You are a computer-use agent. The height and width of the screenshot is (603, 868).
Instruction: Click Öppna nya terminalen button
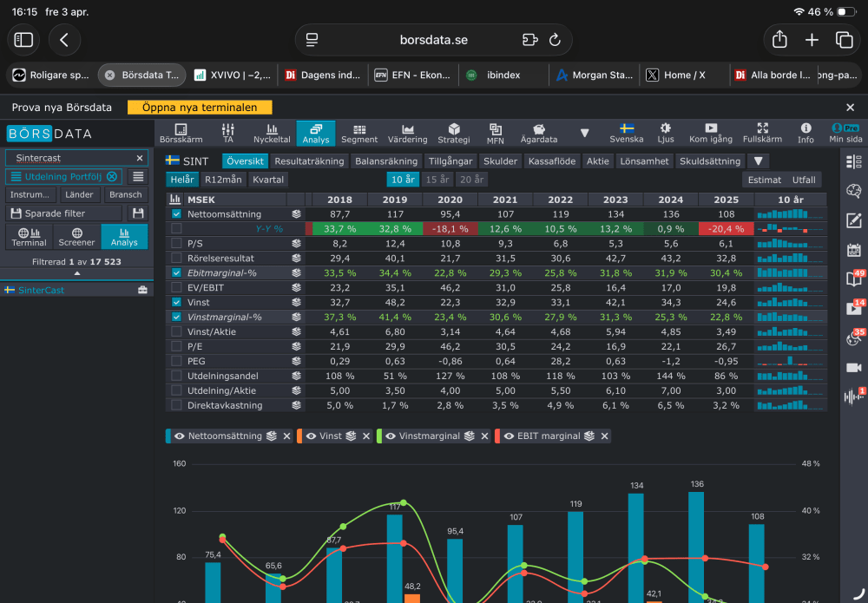(x=200, y=108)
